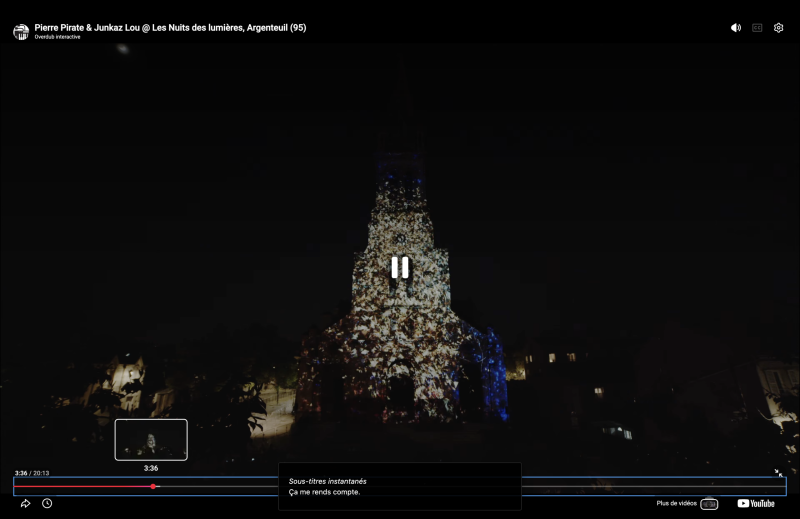Screen dimensions: 800x519
Task: Exit full screen with the collapse arrows icon
Action: [x=778, y=473]
